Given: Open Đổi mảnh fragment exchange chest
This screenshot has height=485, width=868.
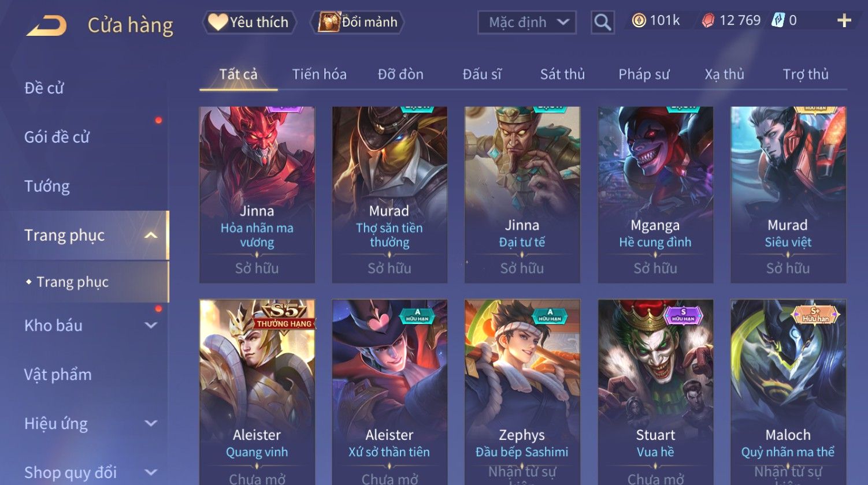Looking at the screenshot, I should pyautogui.click(x=358, y=23).
